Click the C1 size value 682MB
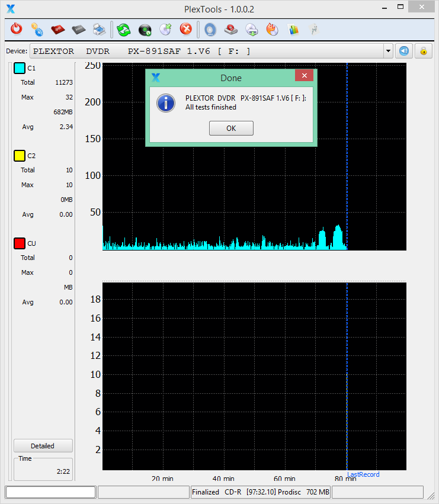Image resolution: width=439 pixels, height=504 pixels. 63,112
